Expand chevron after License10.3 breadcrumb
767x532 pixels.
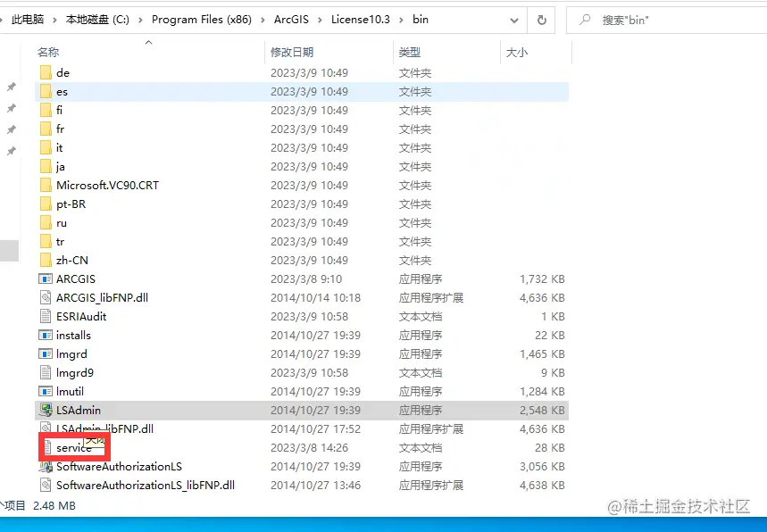[x=401, y=20]
